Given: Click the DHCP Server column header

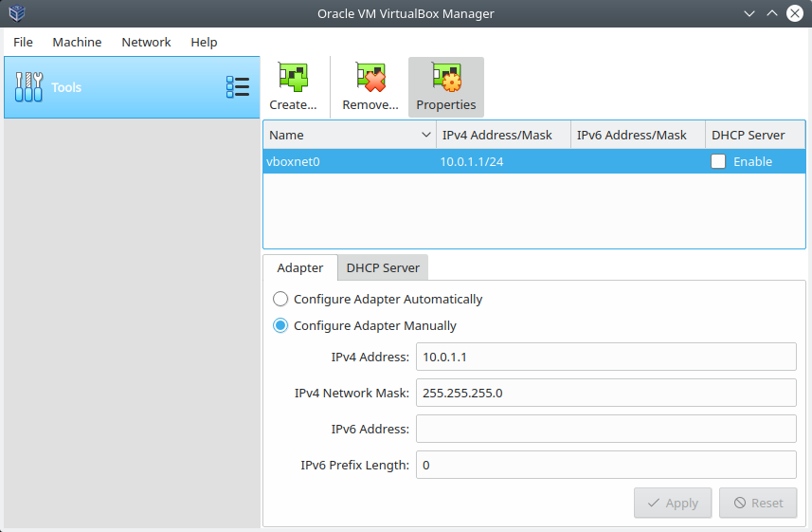Looking at the screenshot, I should pos(755,135).
